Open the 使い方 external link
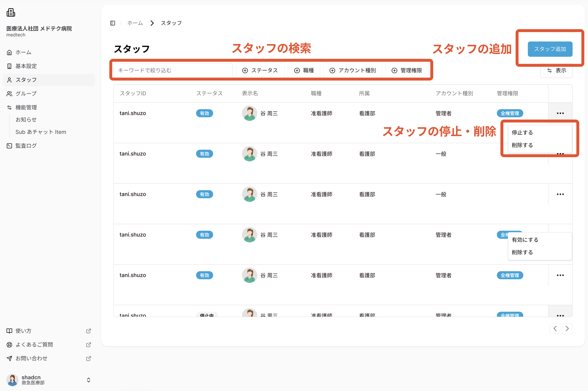Viewport: 588px width, 391px height. [49, 331]
